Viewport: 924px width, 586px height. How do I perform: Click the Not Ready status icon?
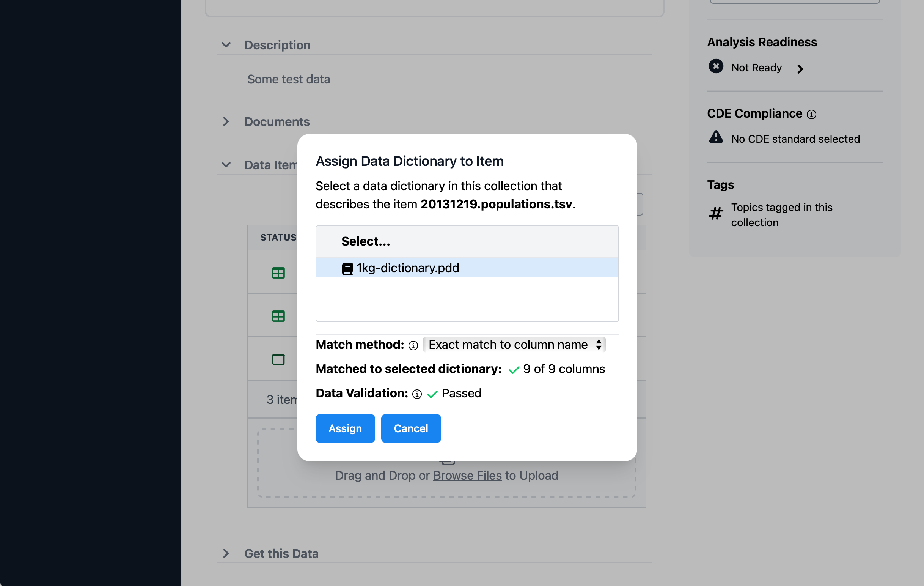(716, 66)
